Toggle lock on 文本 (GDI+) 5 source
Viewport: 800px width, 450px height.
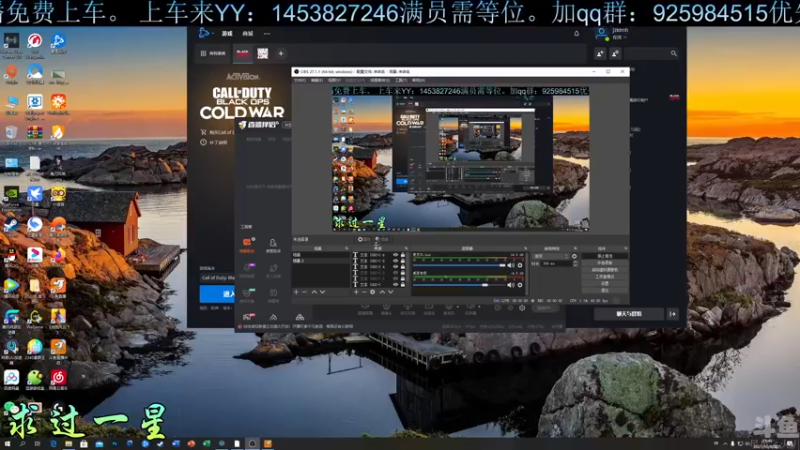[x=403, y=261]
